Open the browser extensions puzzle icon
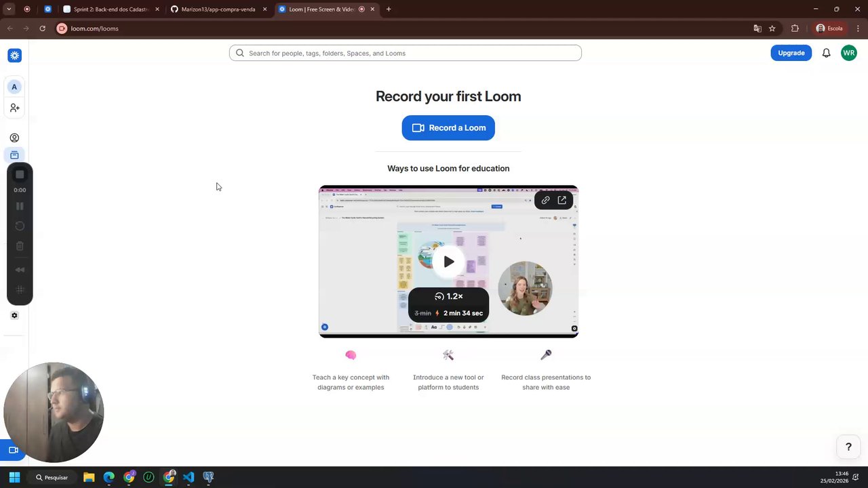 pos(795,28)
